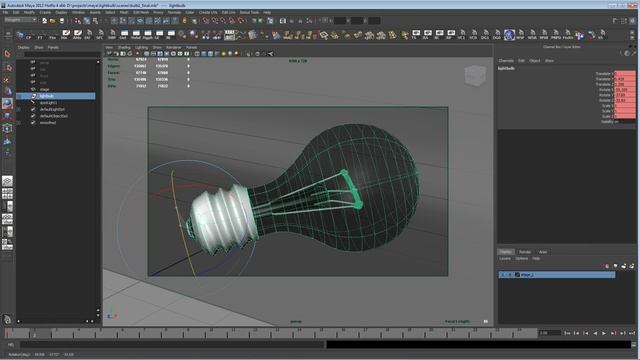
Task: Click the MEL command line input
Action: click(x=172, y=345)
